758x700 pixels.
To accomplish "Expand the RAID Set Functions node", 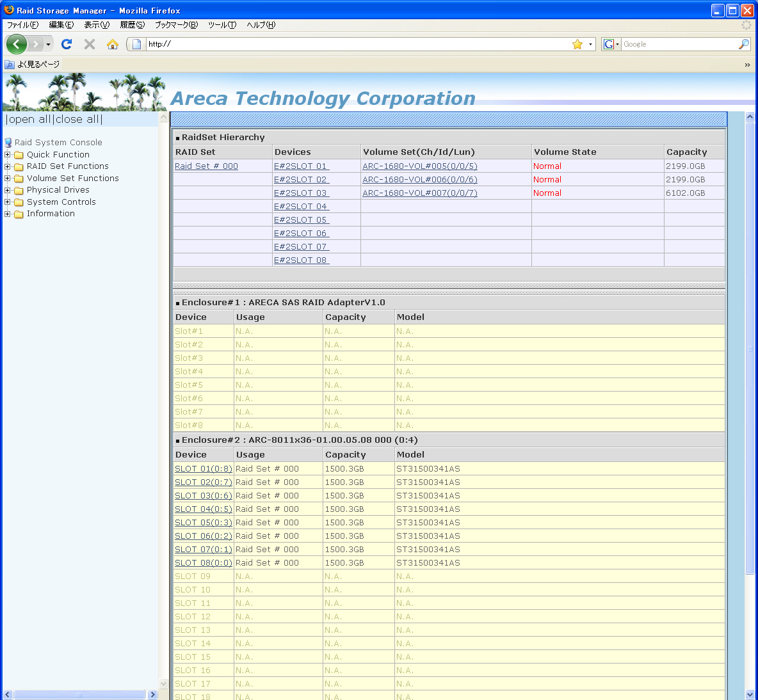I will pos(8,166).
